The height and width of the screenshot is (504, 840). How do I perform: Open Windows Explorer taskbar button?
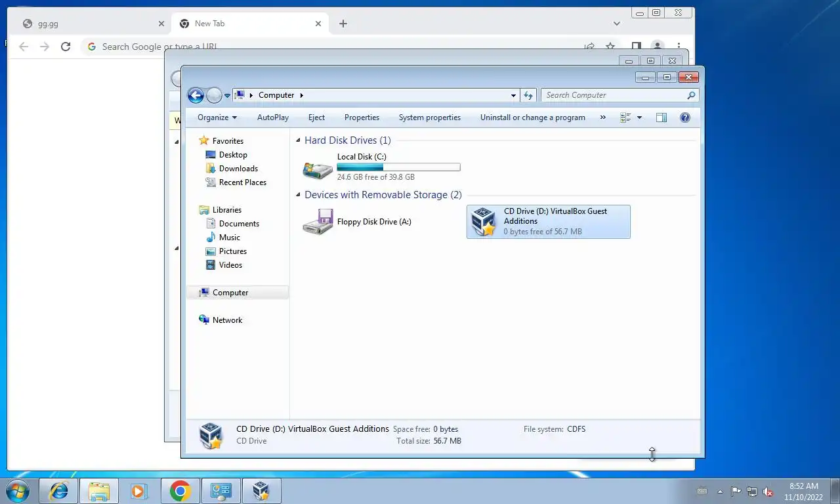(99, 491)
